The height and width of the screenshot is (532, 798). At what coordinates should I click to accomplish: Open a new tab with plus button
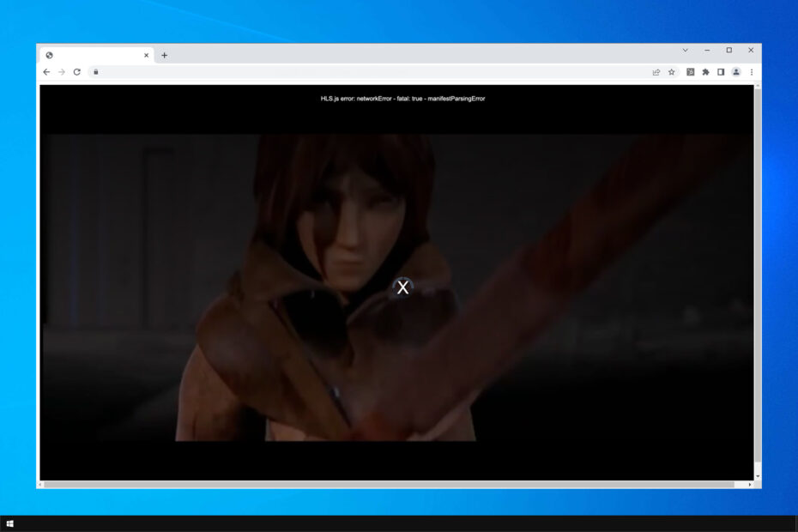165,56
